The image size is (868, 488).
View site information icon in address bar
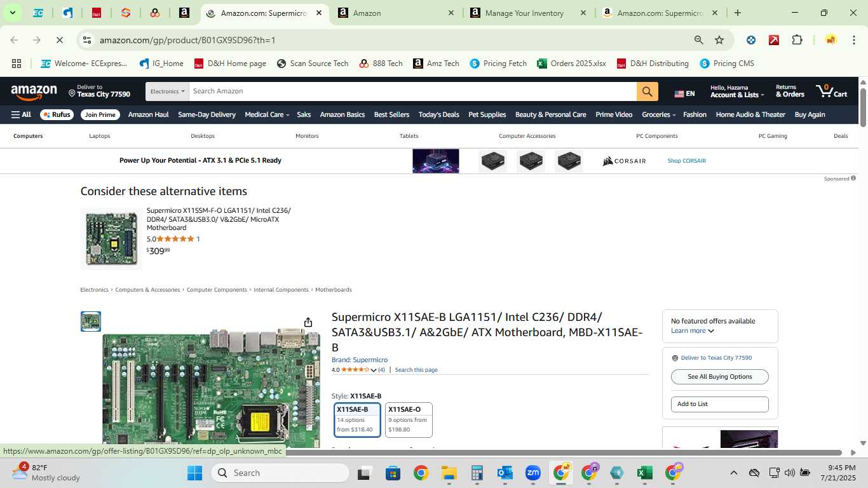pyautogui.click(x=87, y=40)
